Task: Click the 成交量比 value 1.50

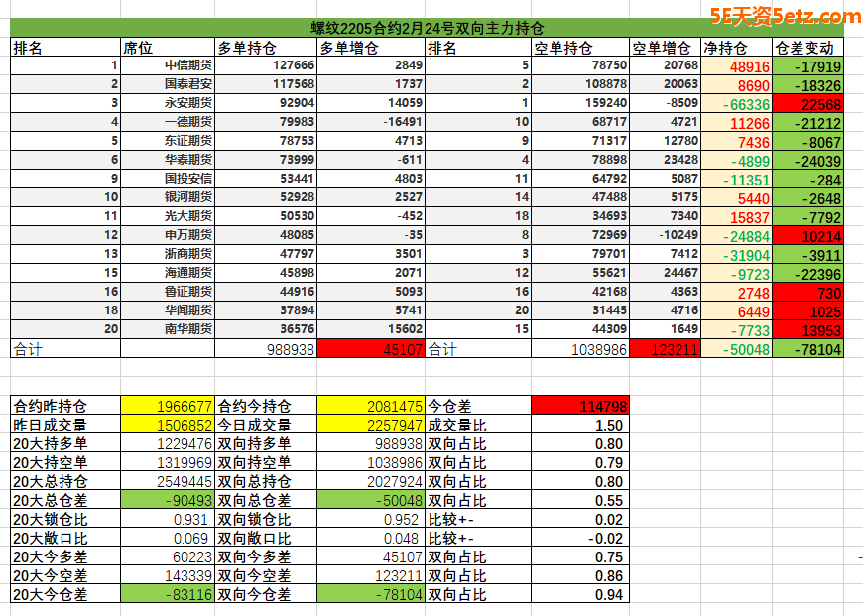Action: click(x=579, y=425)
